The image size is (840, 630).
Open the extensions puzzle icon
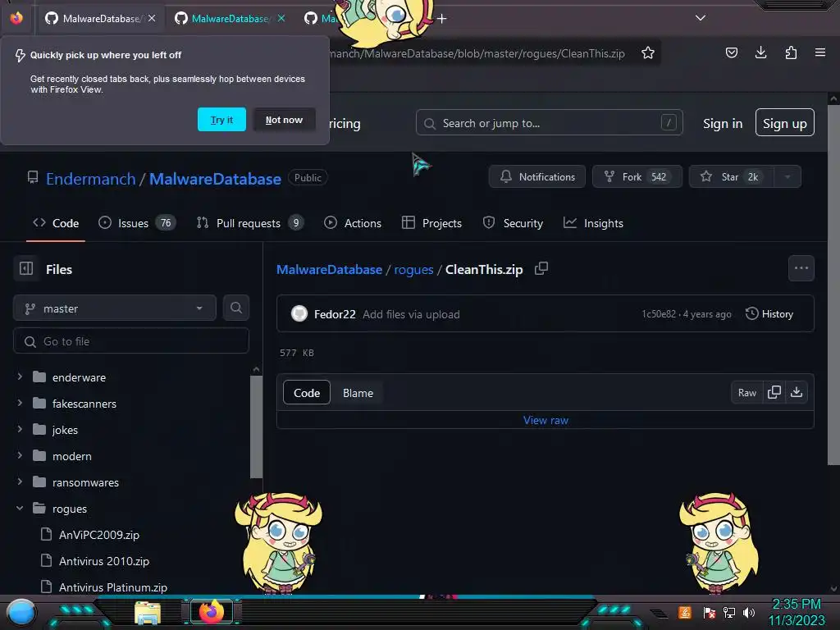click(791, 52)
